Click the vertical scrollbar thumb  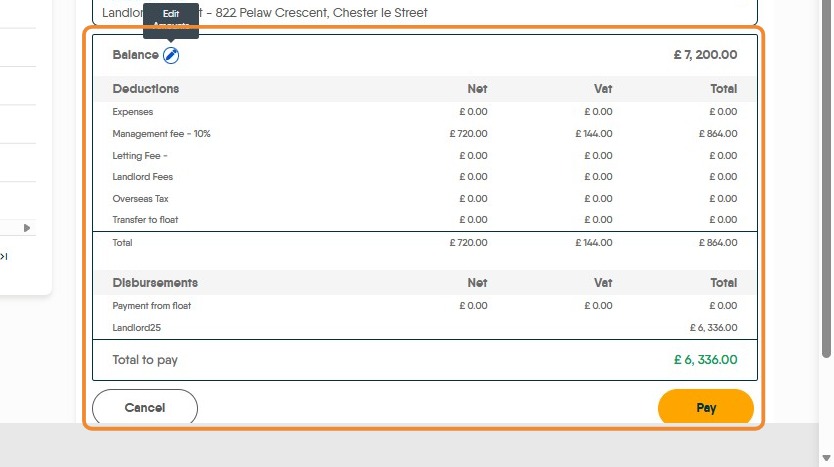(x=826, y=180)
